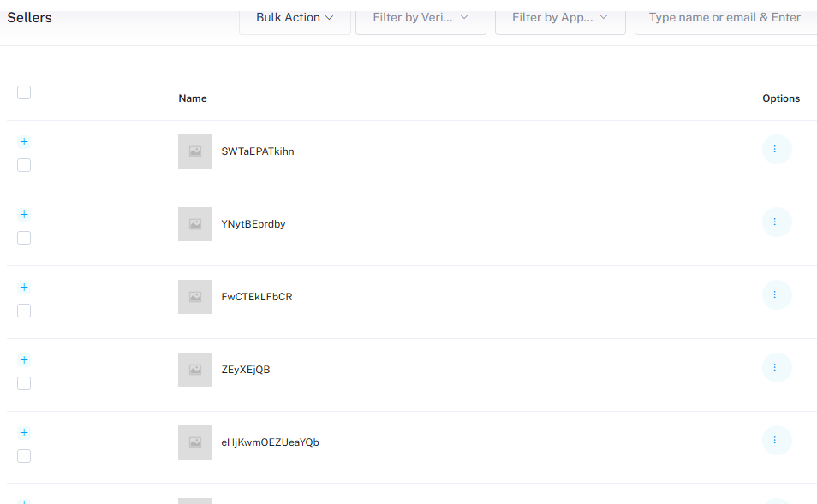Tick the select-all checkbox in header
Image resolution: width=817 pixels, height=504 pixels.
point(24,92)
